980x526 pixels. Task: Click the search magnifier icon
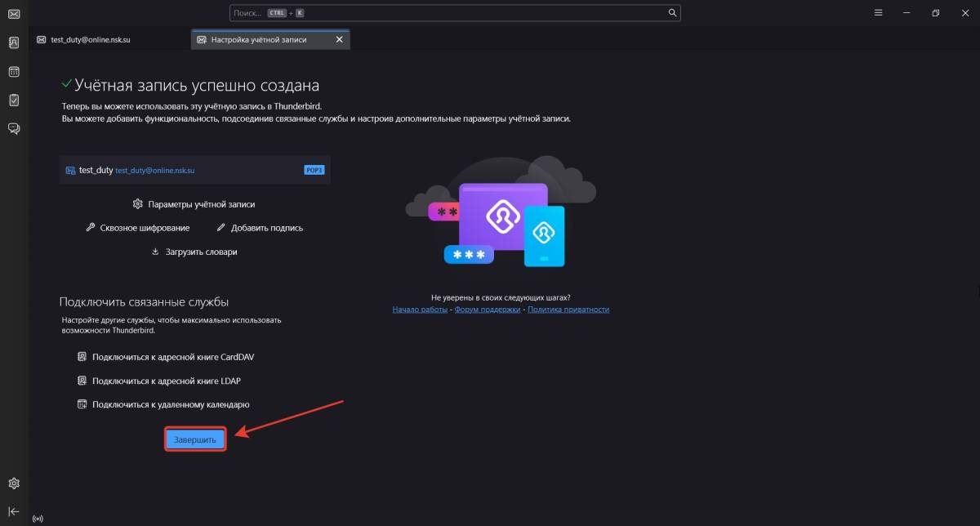pos(672,13)
